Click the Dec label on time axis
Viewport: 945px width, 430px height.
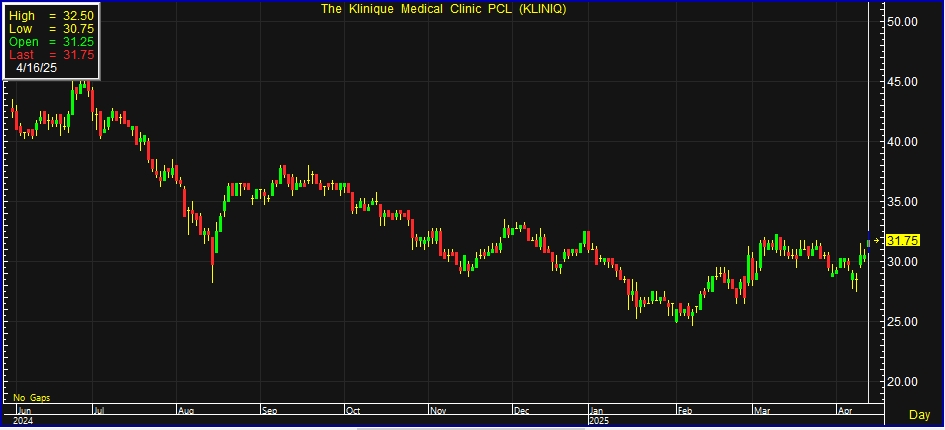pyautogui.click(x=522, y=410)
